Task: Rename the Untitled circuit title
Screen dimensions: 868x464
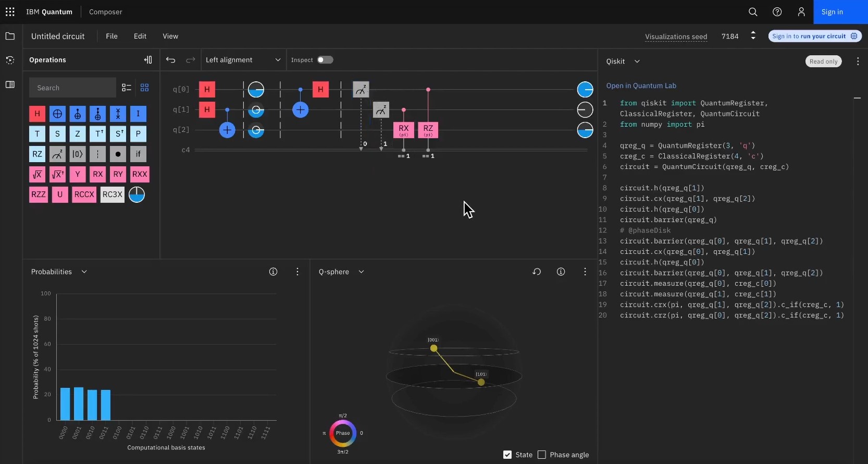Action: [x=58, y=36]
